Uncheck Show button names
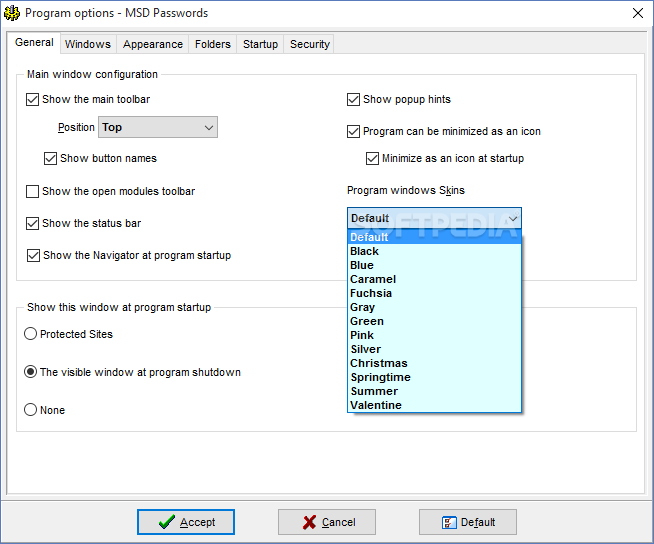This screenshot has width=654, height=544. (x=50, y=159)
